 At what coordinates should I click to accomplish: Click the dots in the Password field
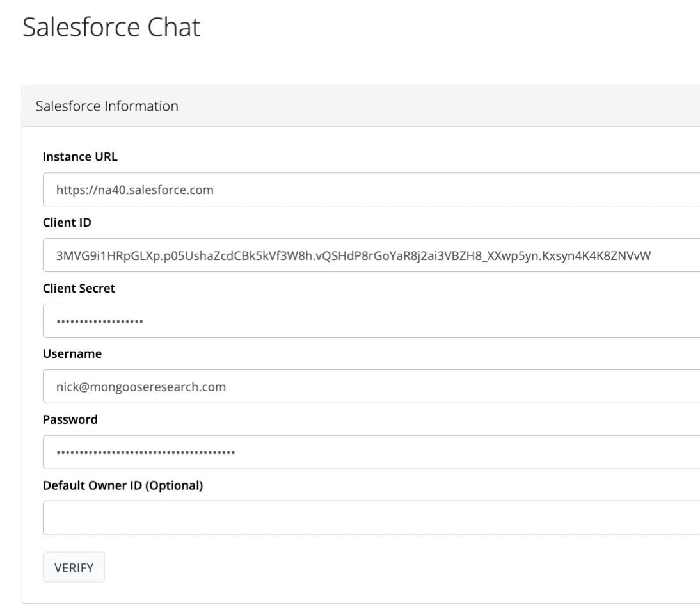click(x=145, y=453)
